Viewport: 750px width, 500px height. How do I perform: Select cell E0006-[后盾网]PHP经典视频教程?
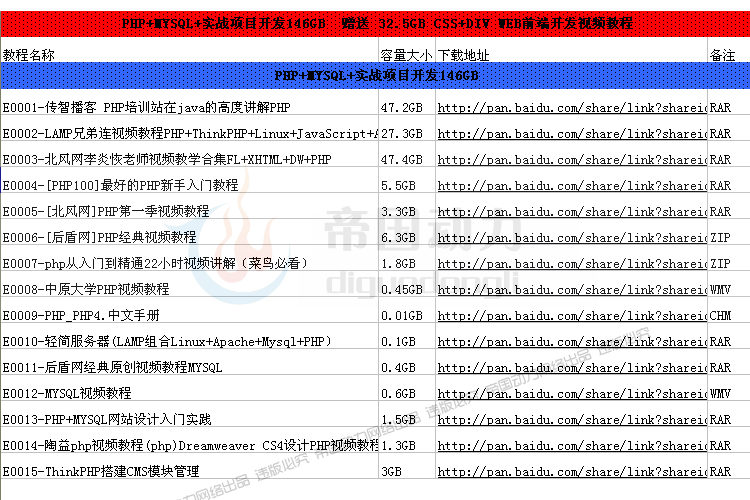pos(189,233)
